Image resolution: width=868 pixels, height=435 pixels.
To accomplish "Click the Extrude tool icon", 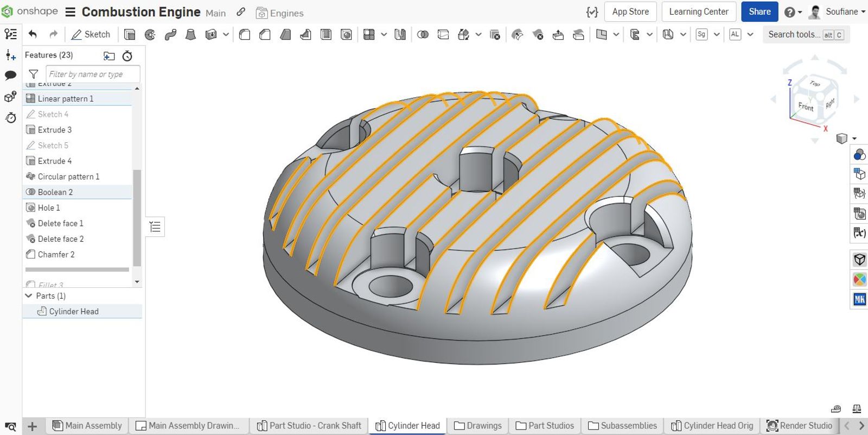I will click(130, 35).
